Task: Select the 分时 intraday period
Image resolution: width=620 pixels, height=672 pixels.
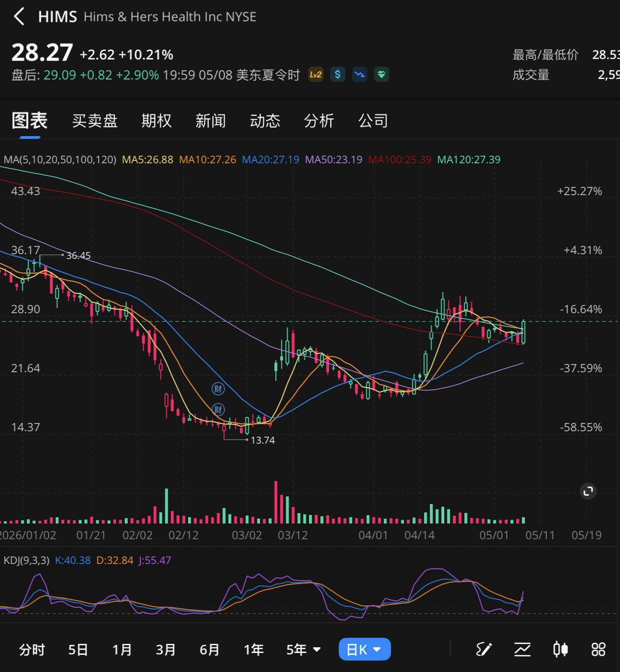Action: point(32,650)
